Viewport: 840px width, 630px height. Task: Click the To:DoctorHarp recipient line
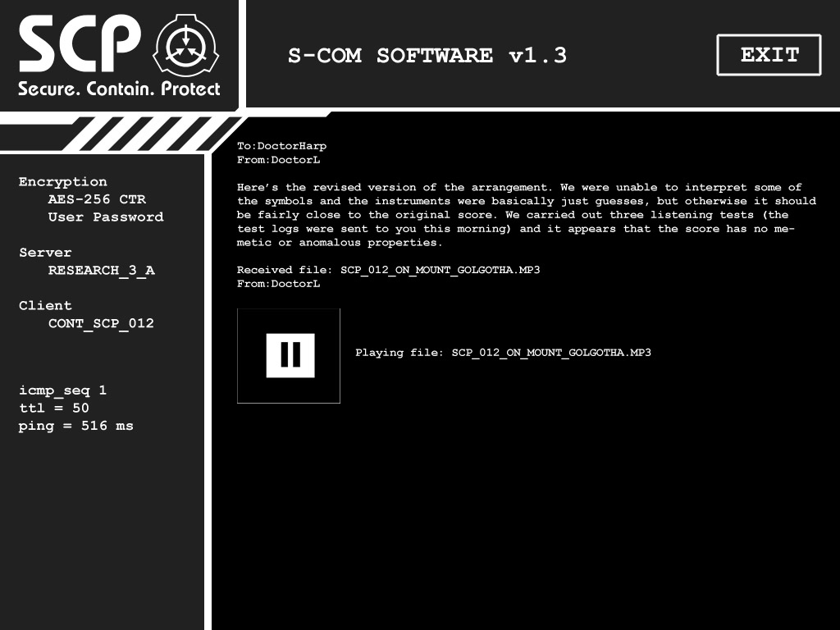(x=282, y=146)
